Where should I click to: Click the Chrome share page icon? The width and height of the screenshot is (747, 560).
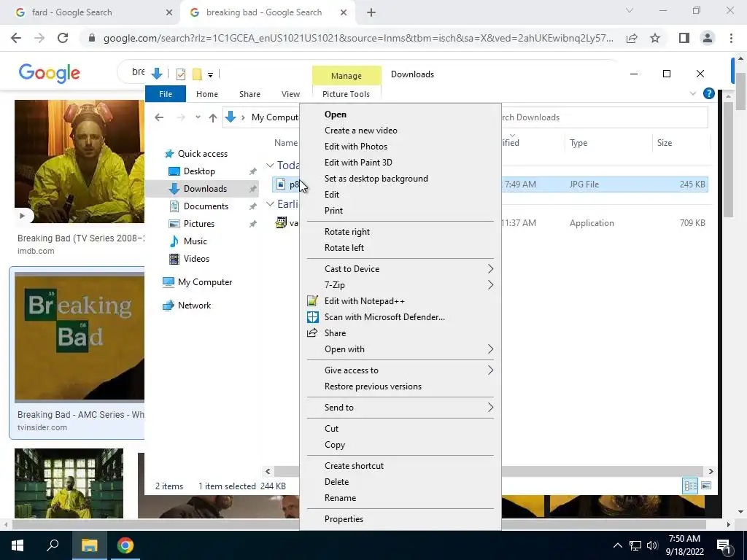click(632, 38)
